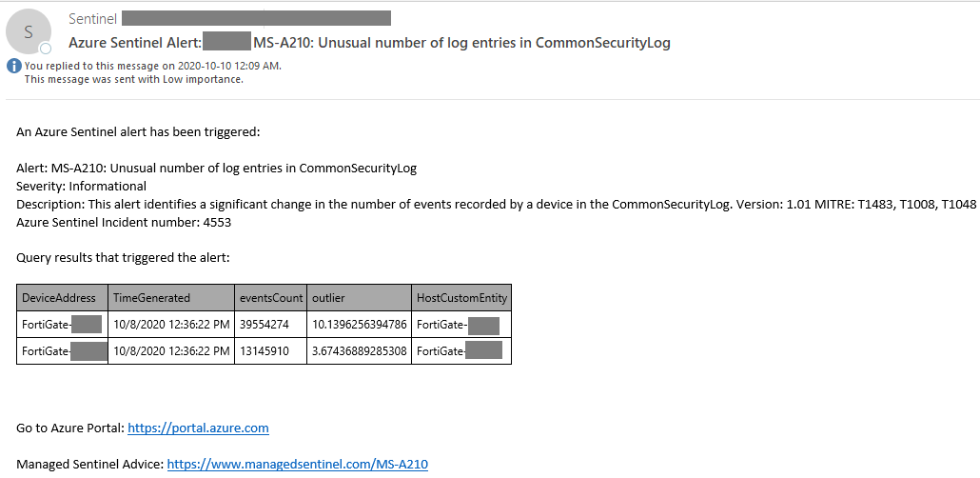The width and height of the screenshot is (980, 478).
Task: Select the DeviceAddress column header
Action: tap(62, 298)
